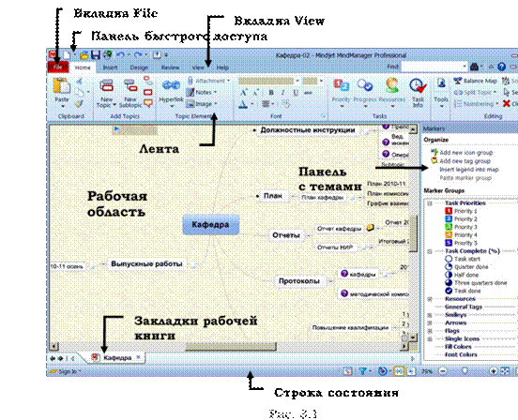The image size is (518, 420).
Task: Switch to the Design tab
Action: (139, 67)
